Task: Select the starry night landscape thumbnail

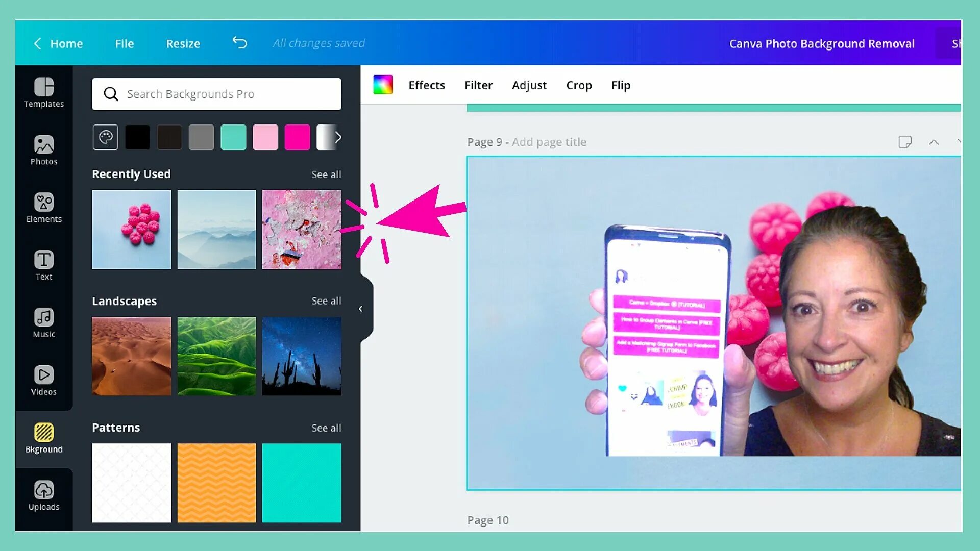Action: point(302,356)
